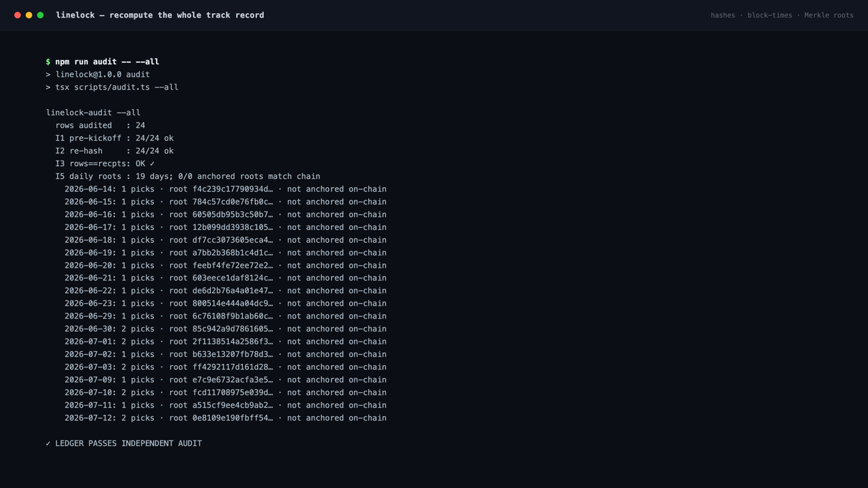
Task: Click root hash f4c239c17790934d for 2026-06-14
Action: (x=233, y=189)
